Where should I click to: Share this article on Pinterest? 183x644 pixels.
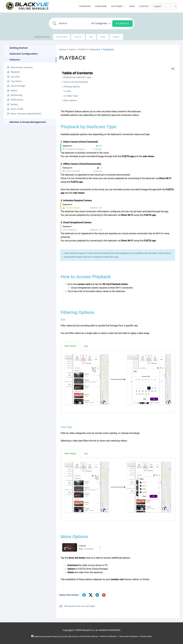[104, 595]
